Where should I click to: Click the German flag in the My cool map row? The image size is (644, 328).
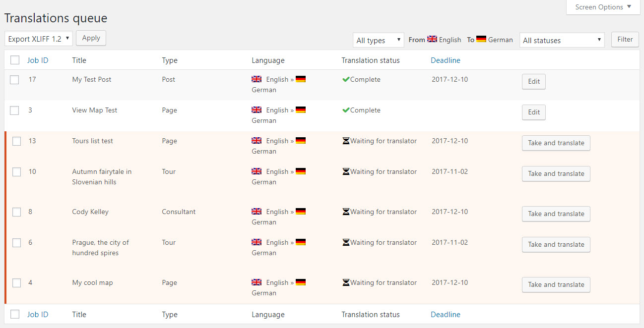point(301,282)
